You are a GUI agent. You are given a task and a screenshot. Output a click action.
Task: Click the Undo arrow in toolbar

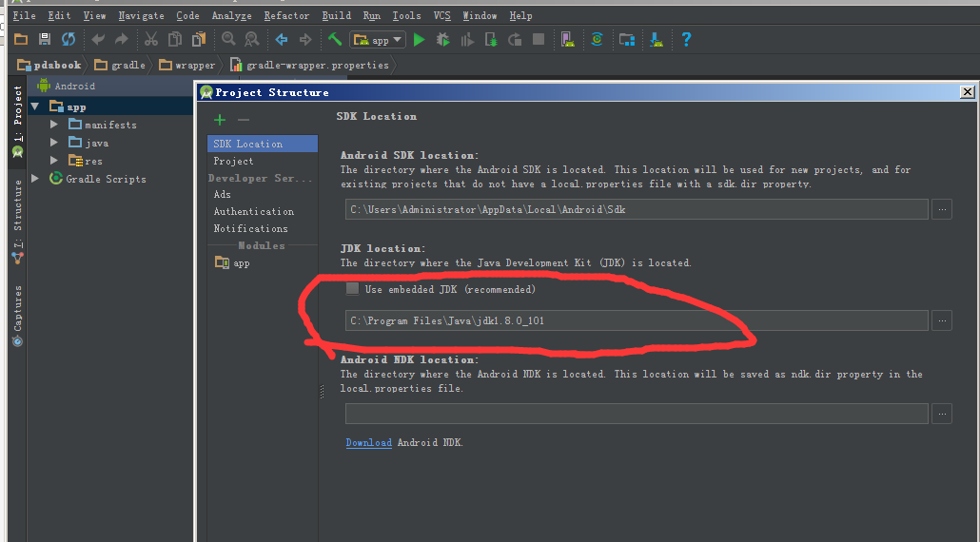click(97, 39)
